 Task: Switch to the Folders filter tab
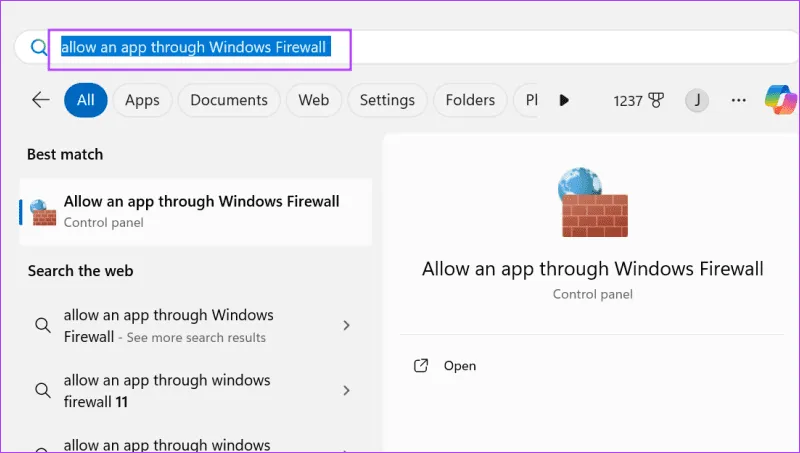click(x=470, y=100)
